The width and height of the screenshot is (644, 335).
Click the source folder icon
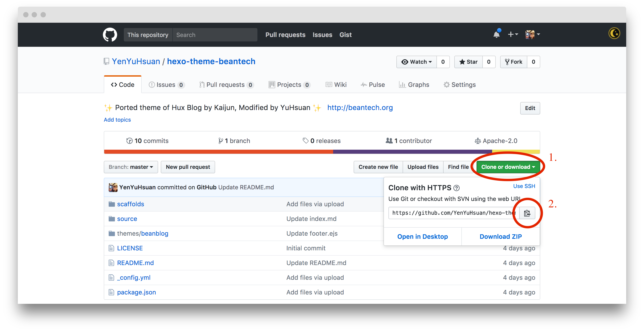[112, 219]
